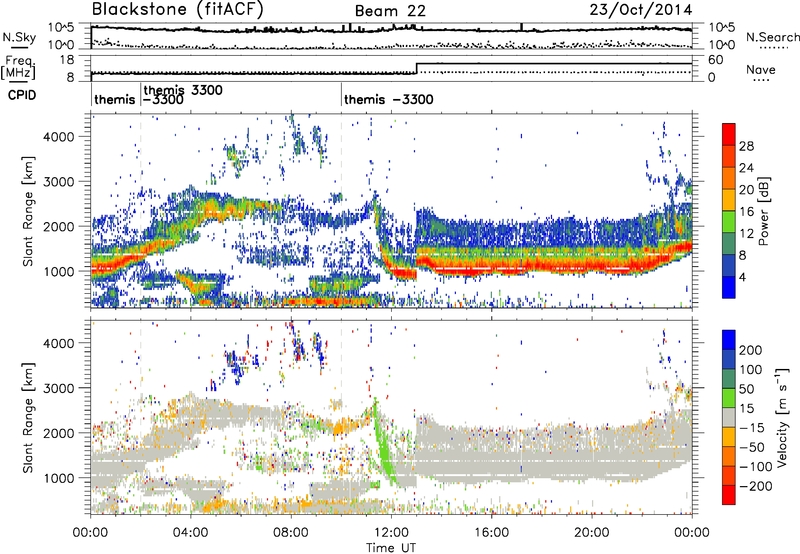Click the '-200' tick on velocity colorbar
This screenshot has width=800, height=554.
tap(755, 486)
